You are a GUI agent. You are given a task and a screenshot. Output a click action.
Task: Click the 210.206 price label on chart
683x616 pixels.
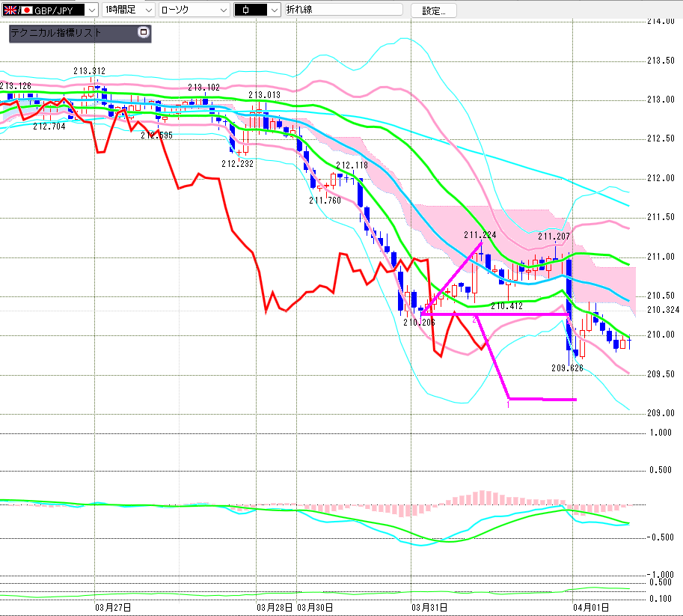(x=418, y=322)
